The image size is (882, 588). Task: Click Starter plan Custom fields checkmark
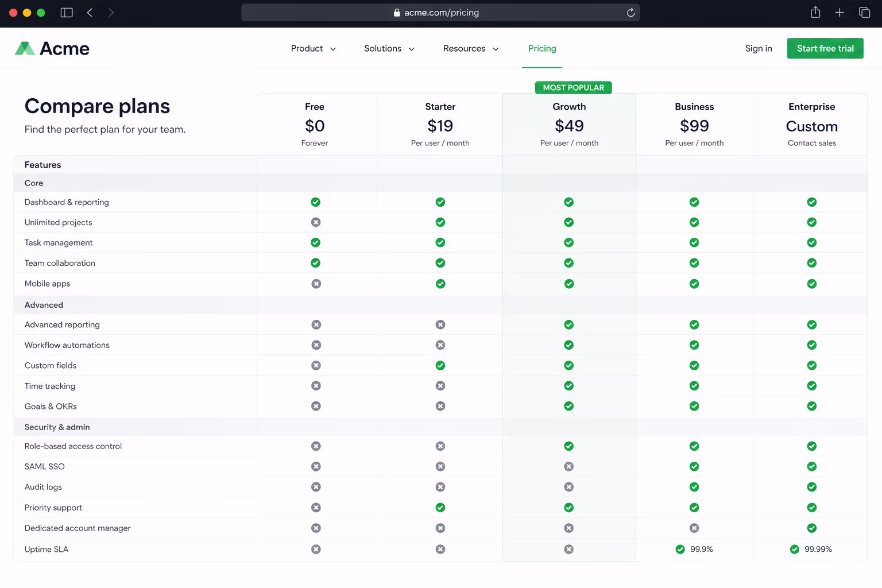coord(440,365)
